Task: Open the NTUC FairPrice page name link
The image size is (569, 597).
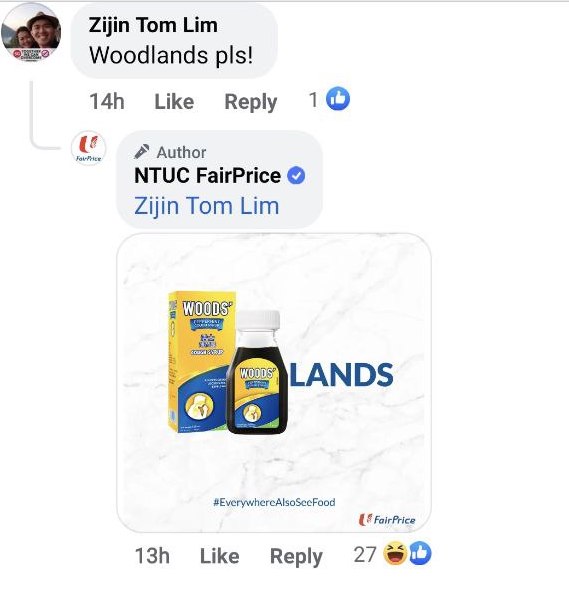Action: coord(208,176)
